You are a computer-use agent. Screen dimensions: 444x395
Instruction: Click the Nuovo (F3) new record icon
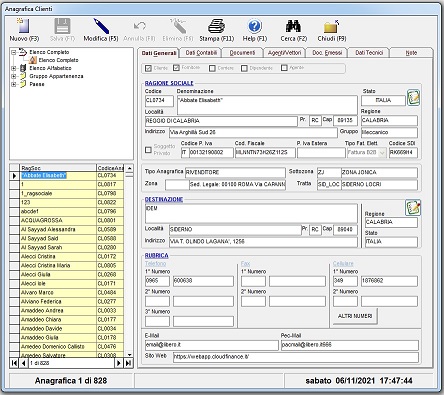click(x=24, y=26)
